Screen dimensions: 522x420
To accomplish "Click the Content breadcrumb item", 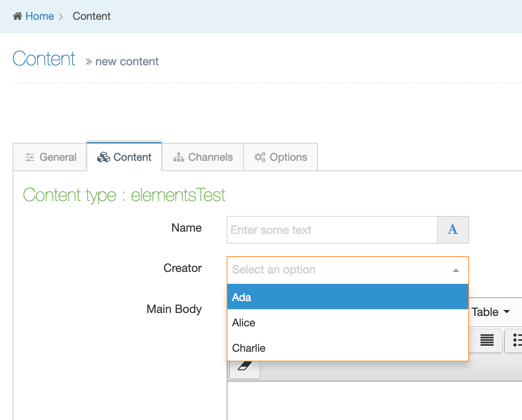I will [91, 16].
